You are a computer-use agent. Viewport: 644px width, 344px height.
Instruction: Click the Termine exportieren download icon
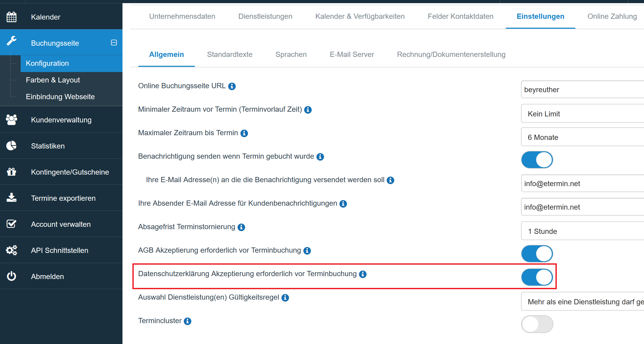(11, 198)
